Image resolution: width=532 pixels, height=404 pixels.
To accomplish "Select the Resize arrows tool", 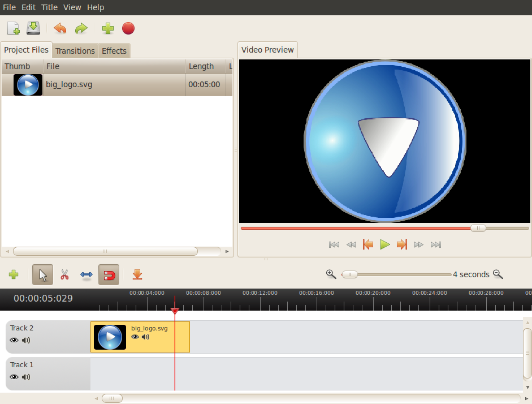I will pos(86,275).
